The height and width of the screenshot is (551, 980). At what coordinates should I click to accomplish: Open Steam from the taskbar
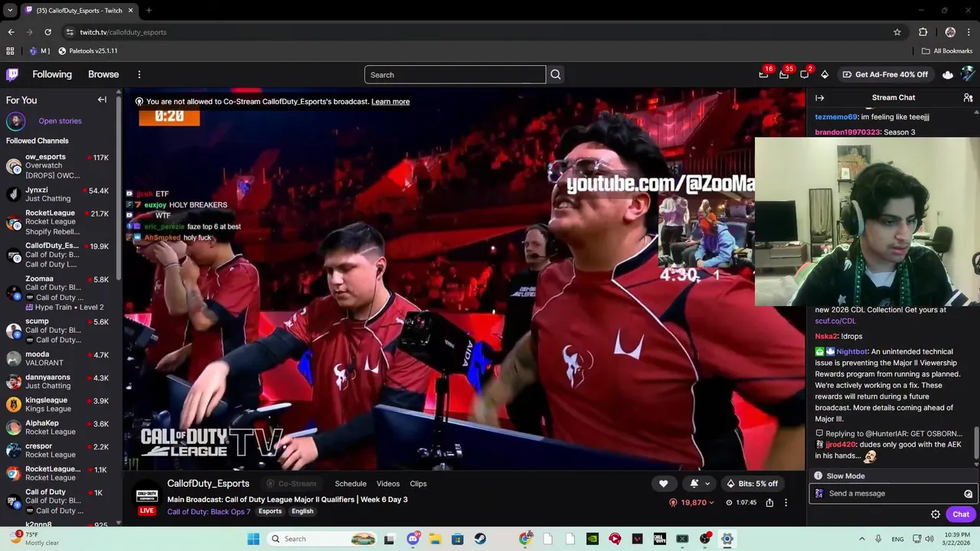point(480,539)
